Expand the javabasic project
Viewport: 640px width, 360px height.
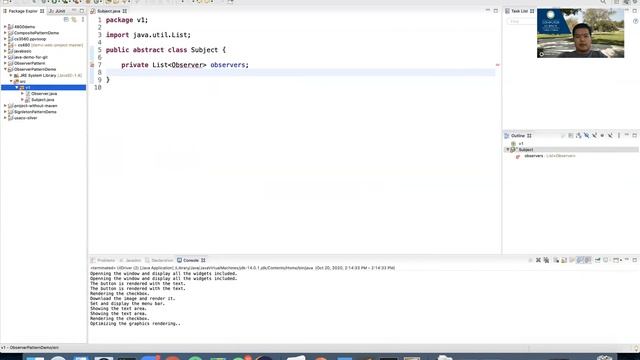[5, 51]
